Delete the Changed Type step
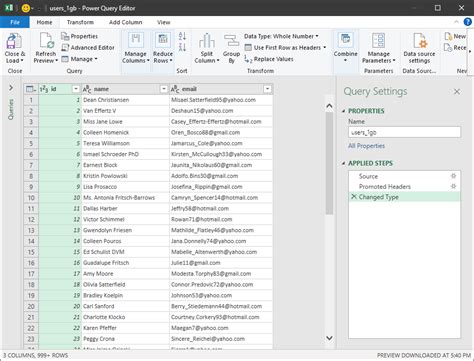Screen dimensions: 474x361 [x=354, y=197]
